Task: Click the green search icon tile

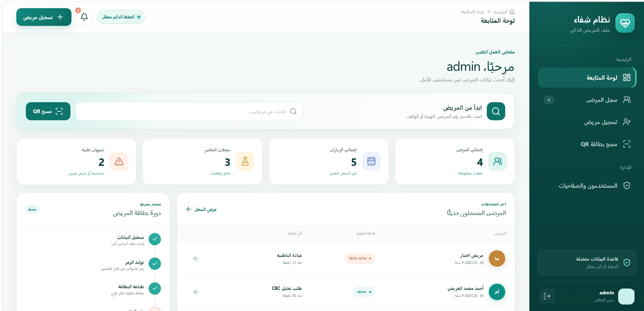Action: [496, 111]
